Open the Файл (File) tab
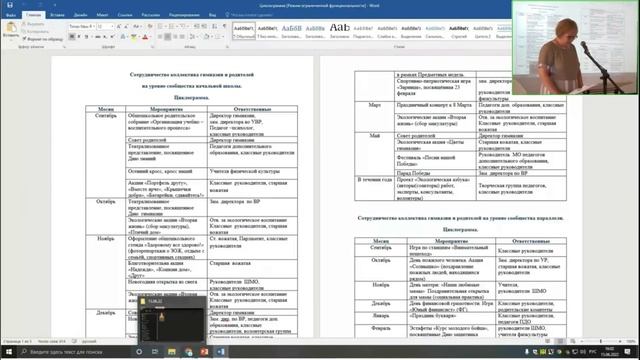The width and height of the screenshot is (640, 360). click(x=11, y=15)
